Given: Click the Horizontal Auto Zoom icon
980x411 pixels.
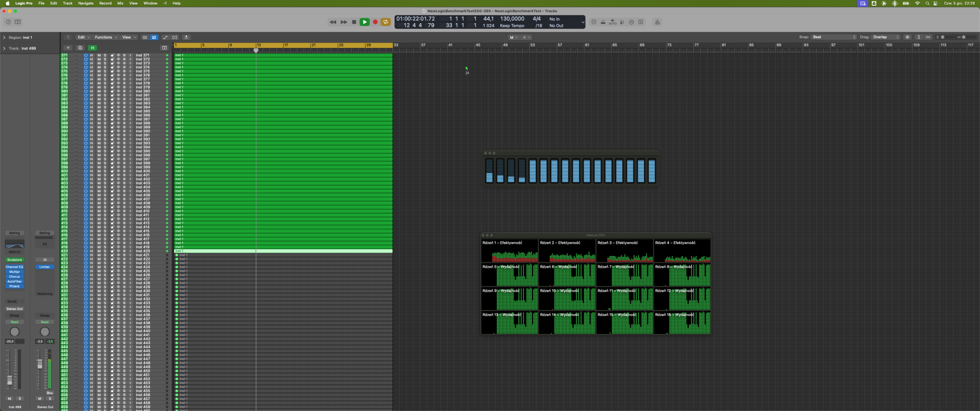Looking at the screenshot, I should [x=928, y=37].
